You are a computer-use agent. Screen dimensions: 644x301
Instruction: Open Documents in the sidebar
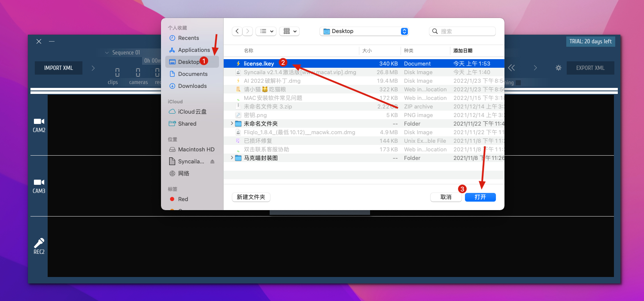click(192, 74)
